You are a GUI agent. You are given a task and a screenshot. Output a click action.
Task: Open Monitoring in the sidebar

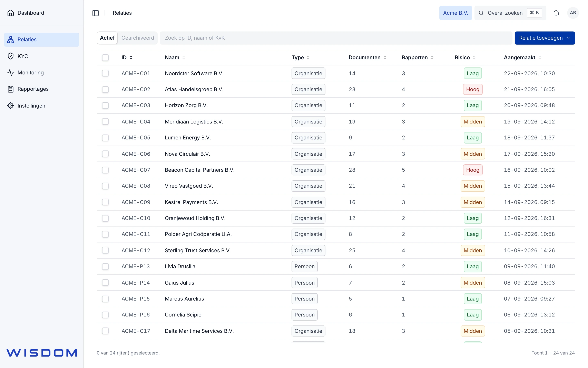coord(42,73)
